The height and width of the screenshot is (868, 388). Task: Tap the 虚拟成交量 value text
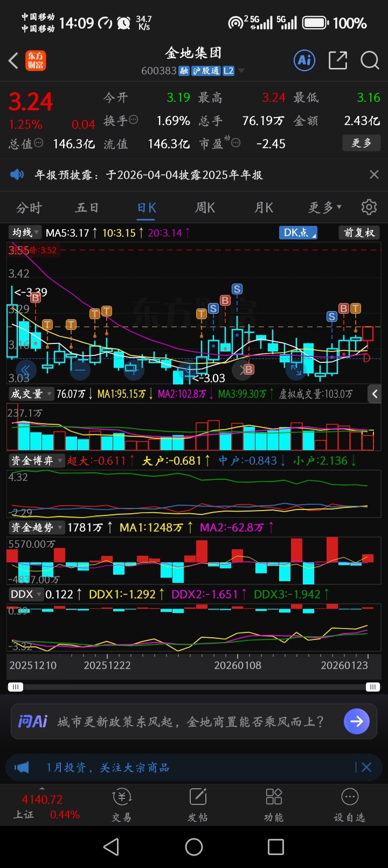coord(316,394)
